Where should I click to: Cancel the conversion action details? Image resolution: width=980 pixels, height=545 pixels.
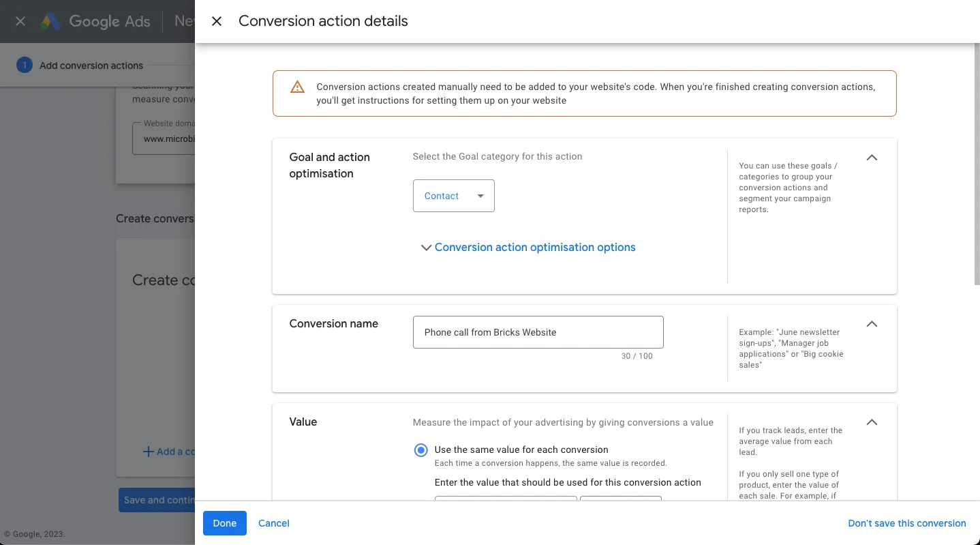tap(273, 523)
